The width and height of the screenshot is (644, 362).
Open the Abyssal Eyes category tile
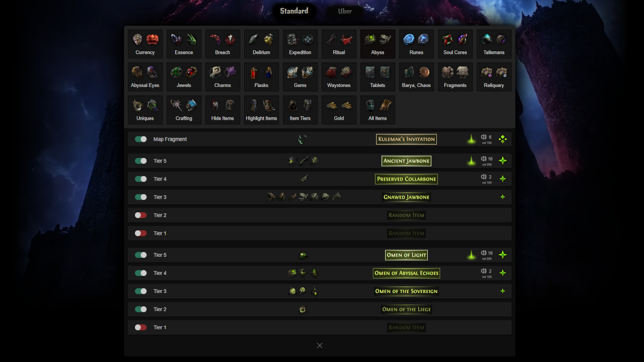click(x=145, y=77)
